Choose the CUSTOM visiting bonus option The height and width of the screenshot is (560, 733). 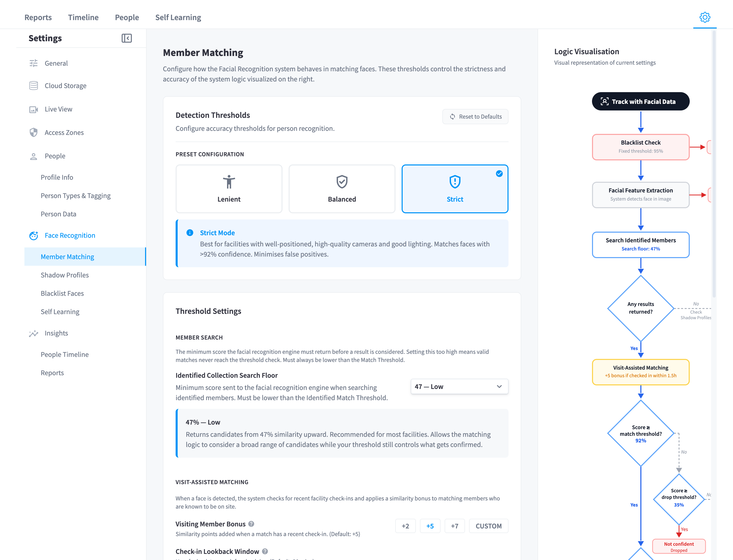coord(489,526)
